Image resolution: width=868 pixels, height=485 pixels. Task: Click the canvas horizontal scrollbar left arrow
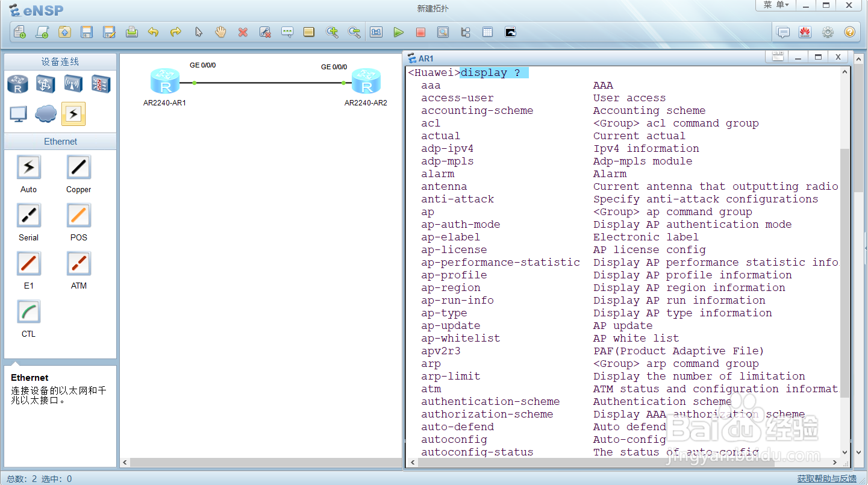click(x=125, y=462)
